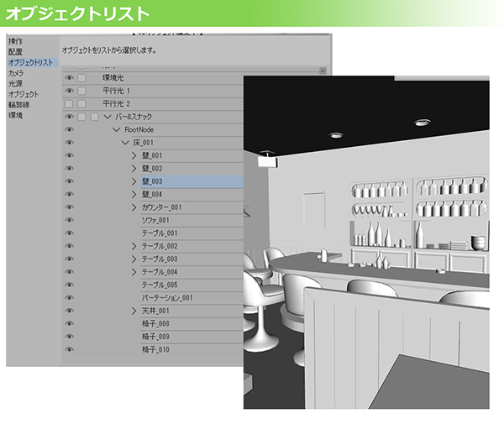Select the 平行光 1 label
Viewport: 504px width, 429px height.
click(116, 91)
